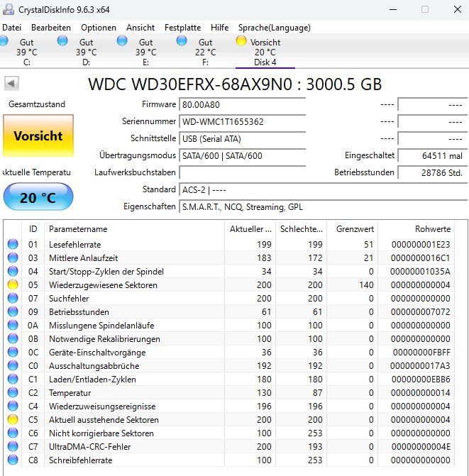The width and height of the screenshot is (469, 476).
Task: Open the Bearbeiten menu
Action: 51,28
